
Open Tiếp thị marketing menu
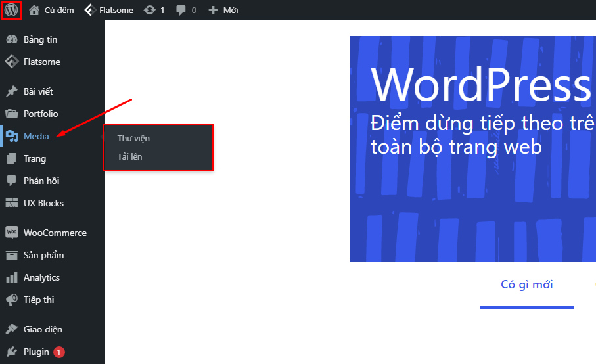pos(39,300)
